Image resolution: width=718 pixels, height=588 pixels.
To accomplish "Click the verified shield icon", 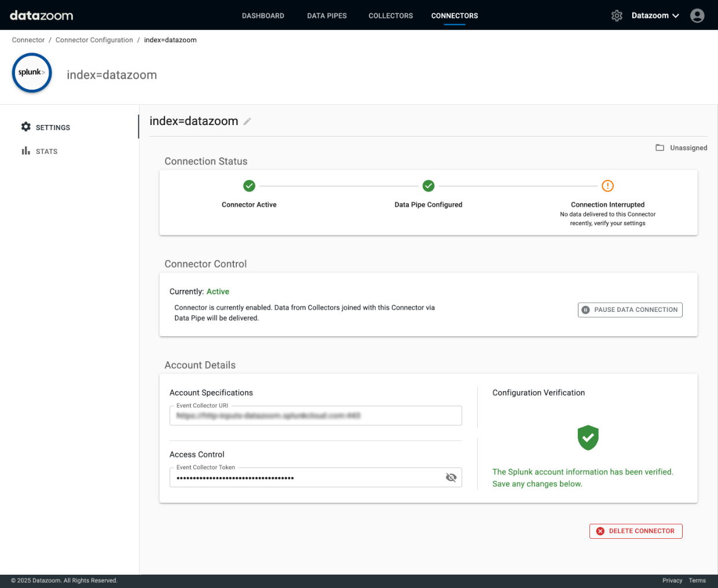I will 588,438.
